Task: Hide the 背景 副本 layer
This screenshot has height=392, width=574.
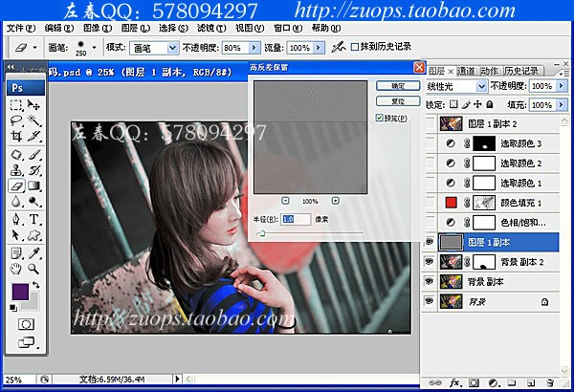Action: pos(430,281)
